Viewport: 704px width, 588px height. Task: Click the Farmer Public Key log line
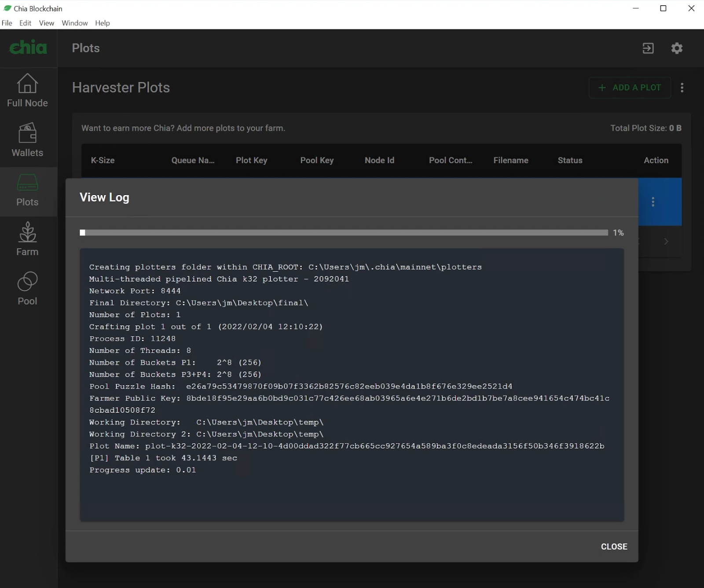(x=349, y=404)
